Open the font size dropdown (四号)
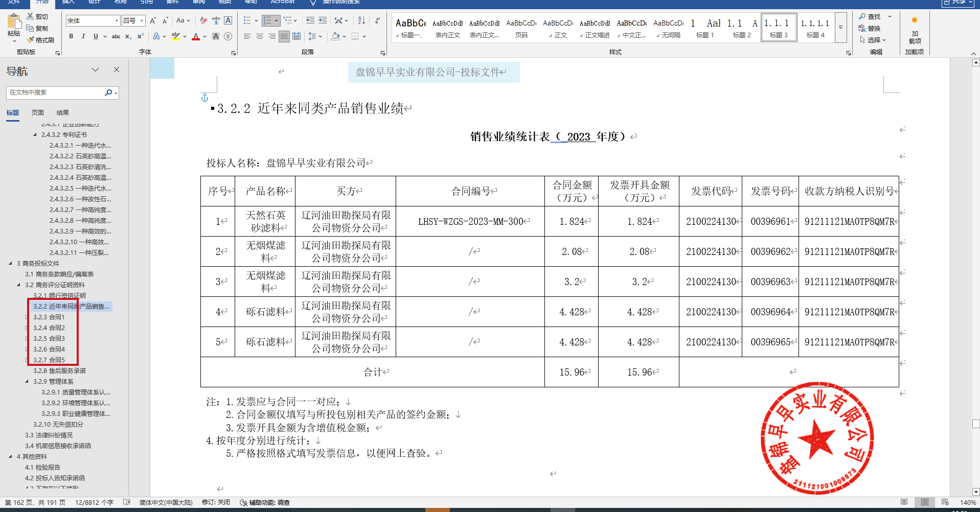The image size is (980, 512). coord(142,20)
